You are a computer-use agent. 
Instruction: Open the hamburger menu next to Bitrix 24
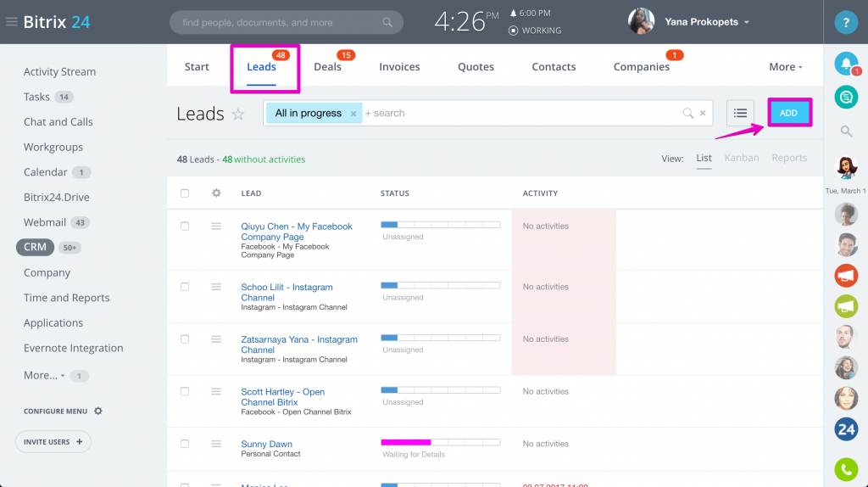pos(12,22)
